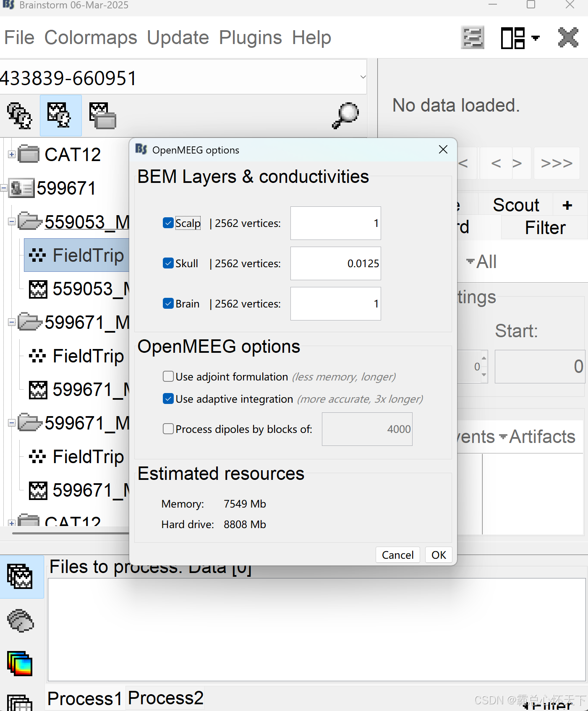Collapse the second 599671_M folder
This screenshot has height=711, width=588.
pos(12,423)
